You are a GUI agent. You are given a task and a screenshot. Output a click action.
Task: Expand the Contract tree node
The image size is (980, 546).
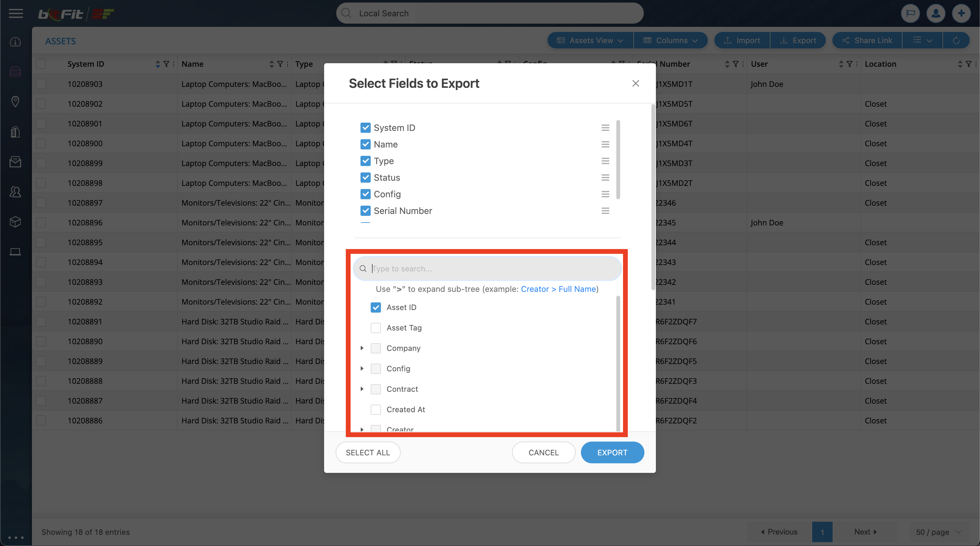362,389
